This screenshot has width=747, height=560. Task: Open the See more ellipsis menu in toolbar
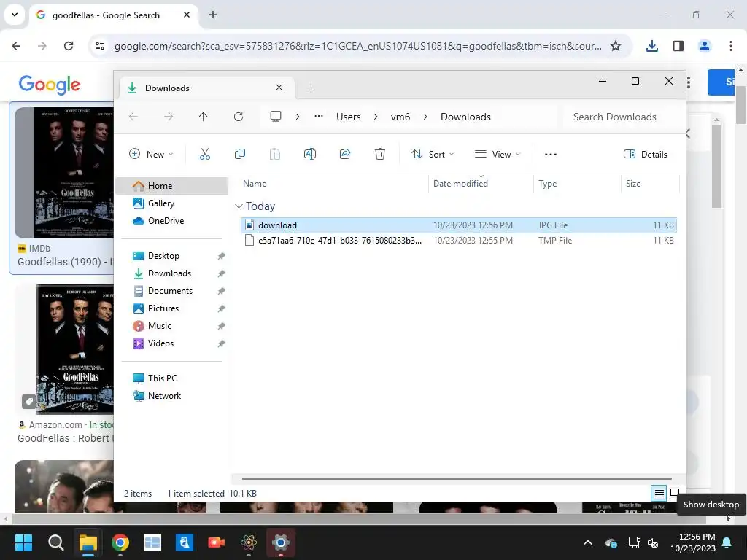pos(551,155)
